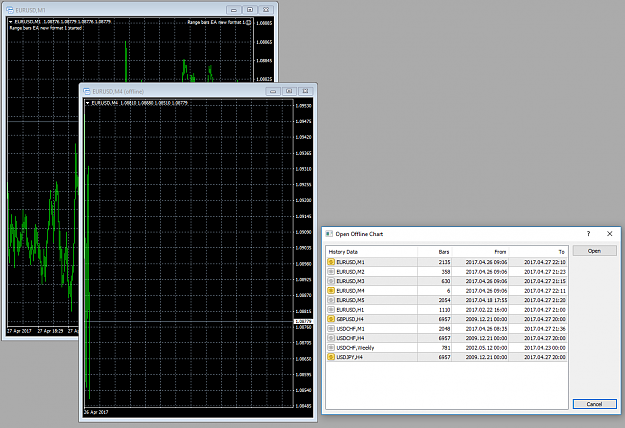Maximize the EURUSD,M4 (offline) chart window
Viewport: 625px width, 428px height.
click(x=289, y=91)
